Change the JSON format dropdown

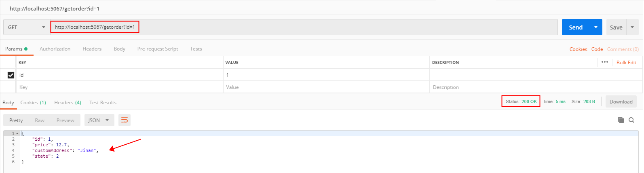[x=99, y=120]
